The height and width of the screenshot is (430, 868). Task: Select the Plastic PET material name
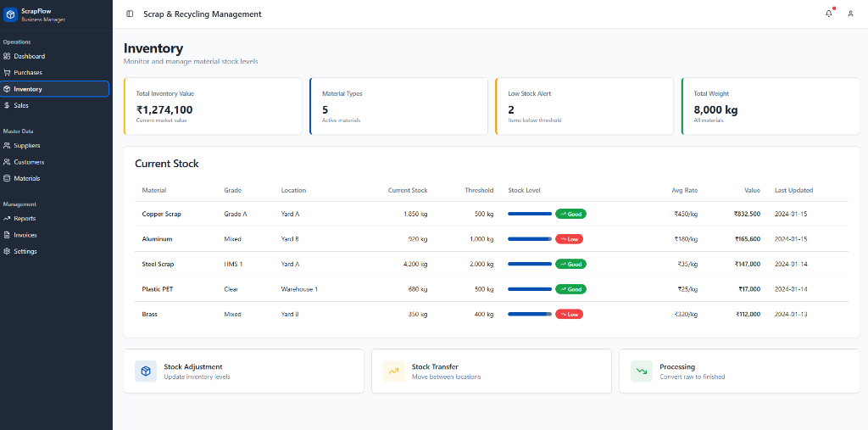tap(157, 289)
